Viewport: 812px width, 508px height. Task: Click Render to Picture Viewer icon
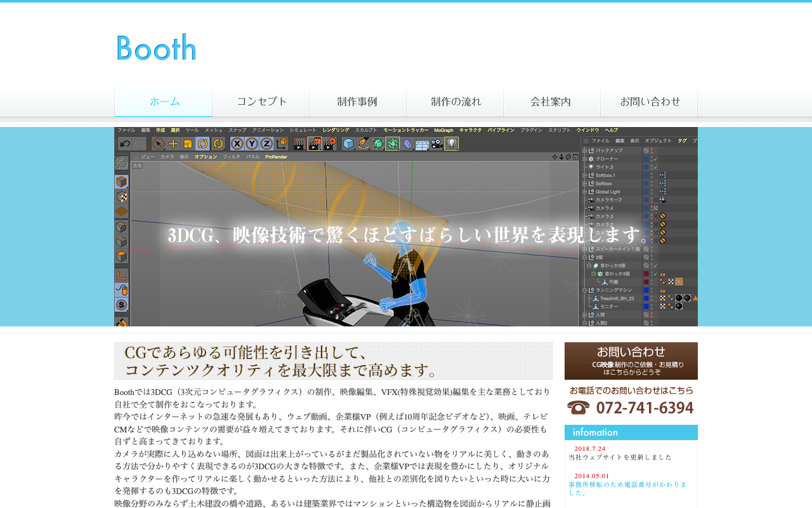click(x=315, y=144)
